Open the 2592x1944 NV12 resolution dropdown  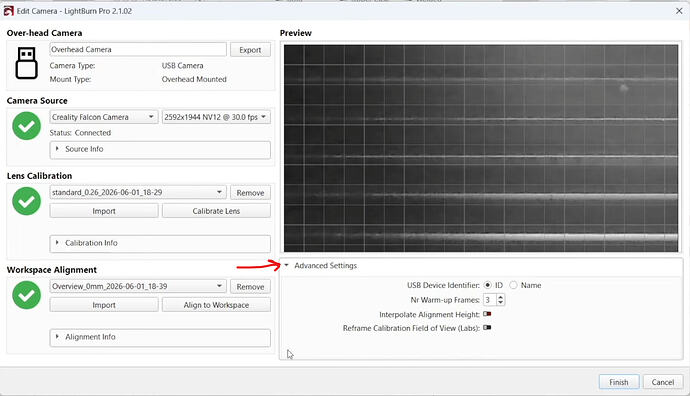pyautogui.click(x=216, y=117)
